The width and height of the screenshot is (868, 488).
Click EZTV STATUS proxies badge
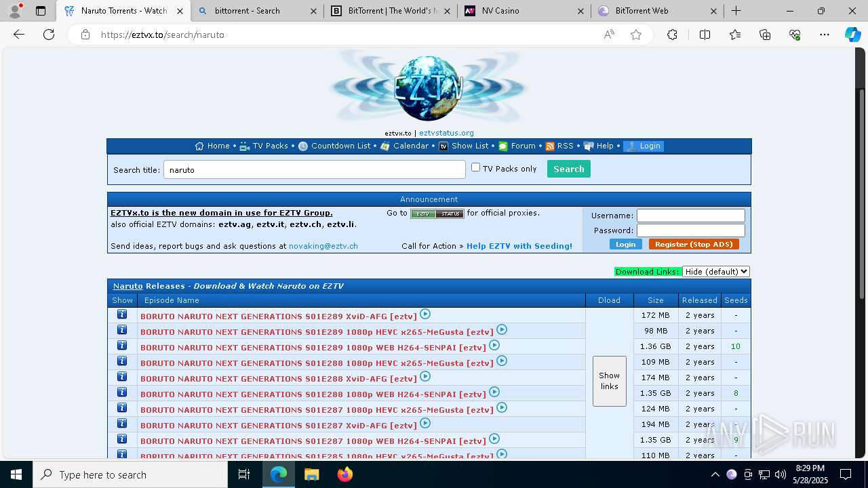(437, 213)
